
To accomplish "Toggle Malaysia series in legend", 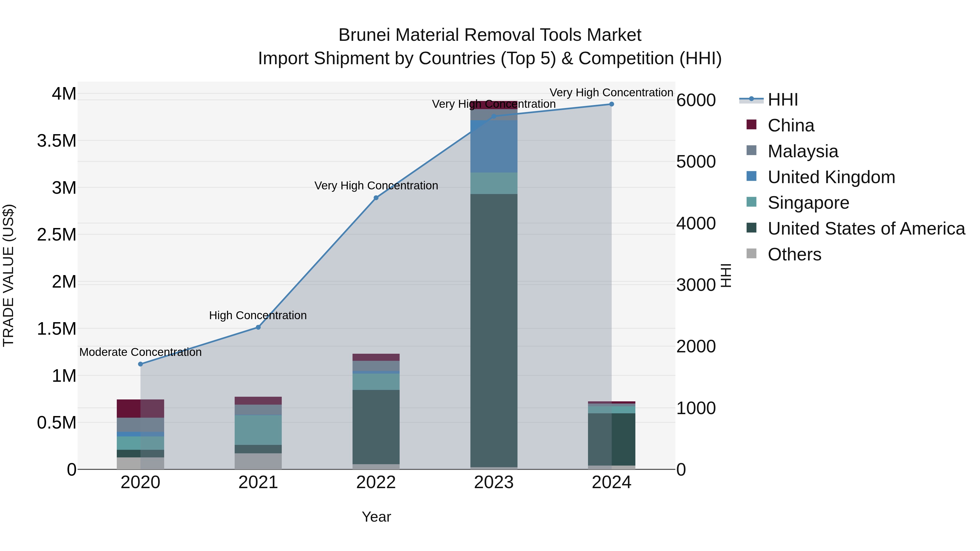I will pyautogui.click(x=792, y=151).
